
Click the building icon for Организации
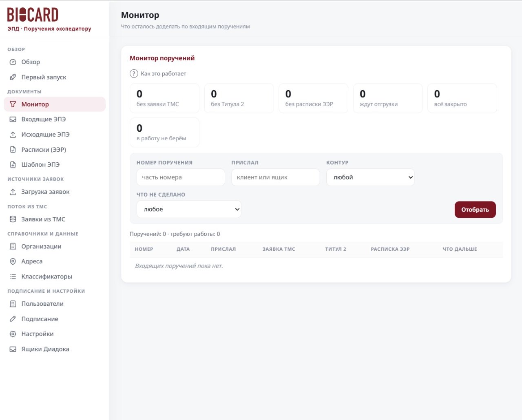click(13, 246)
